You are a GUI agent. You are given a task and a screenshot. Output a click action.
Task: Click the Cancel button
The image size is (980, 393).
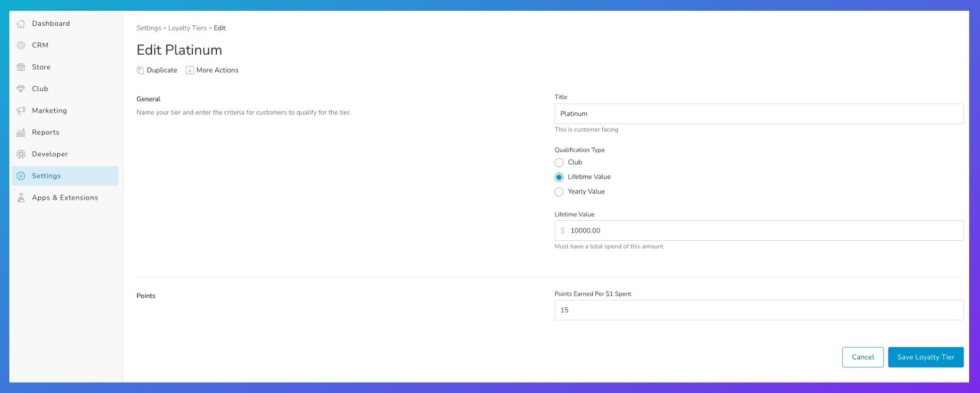pos(863,357)
